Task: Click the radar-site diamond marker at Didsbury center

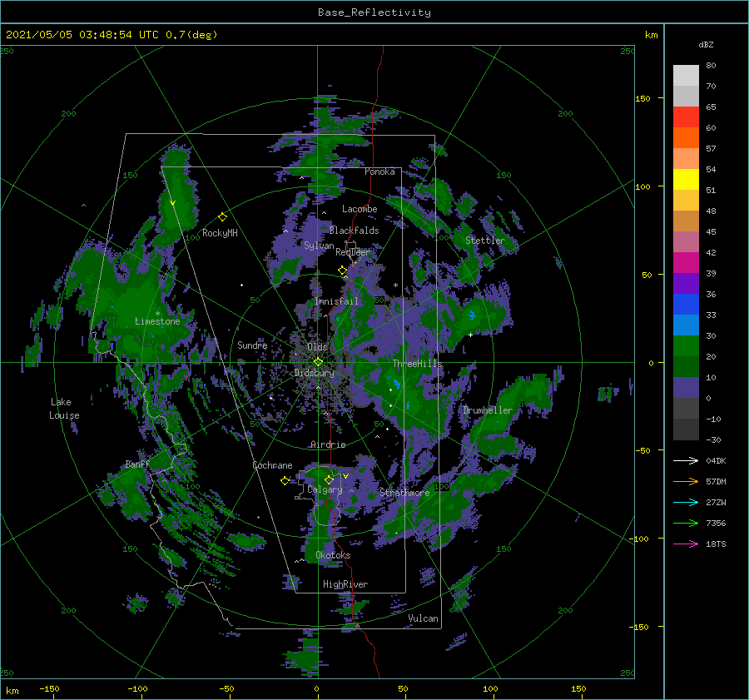Action: click(318, 362)
